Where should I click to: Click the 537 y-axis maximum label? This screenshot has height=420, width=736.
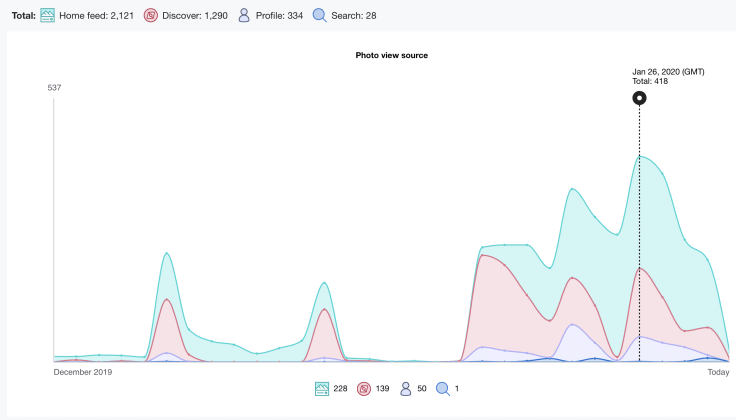[54, 88]
